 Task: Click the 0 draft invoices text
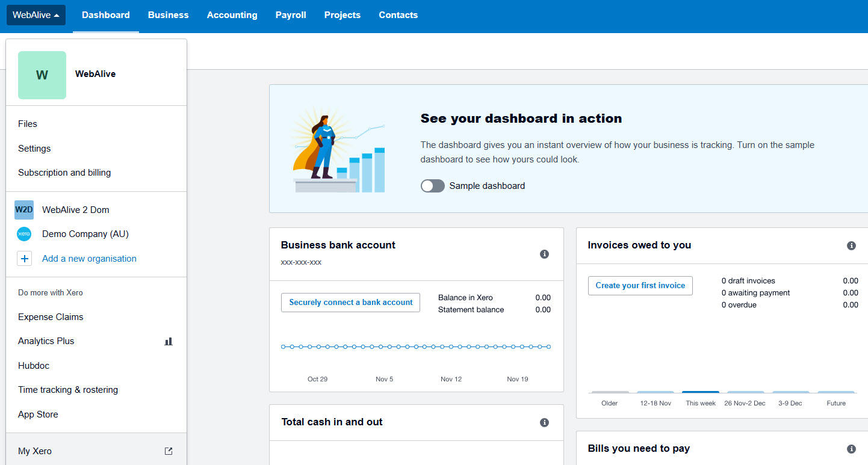pos(748,281)
